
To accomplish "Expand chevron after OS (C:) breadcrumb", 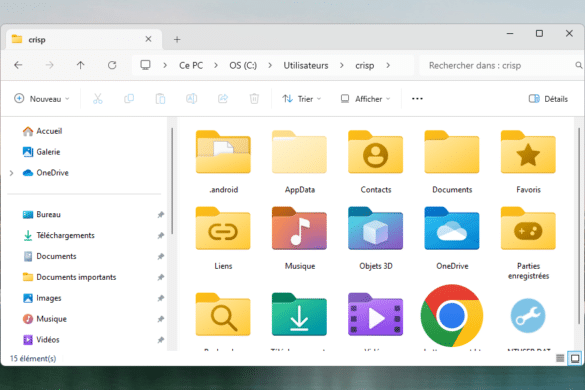I will (x=270, y=65).
